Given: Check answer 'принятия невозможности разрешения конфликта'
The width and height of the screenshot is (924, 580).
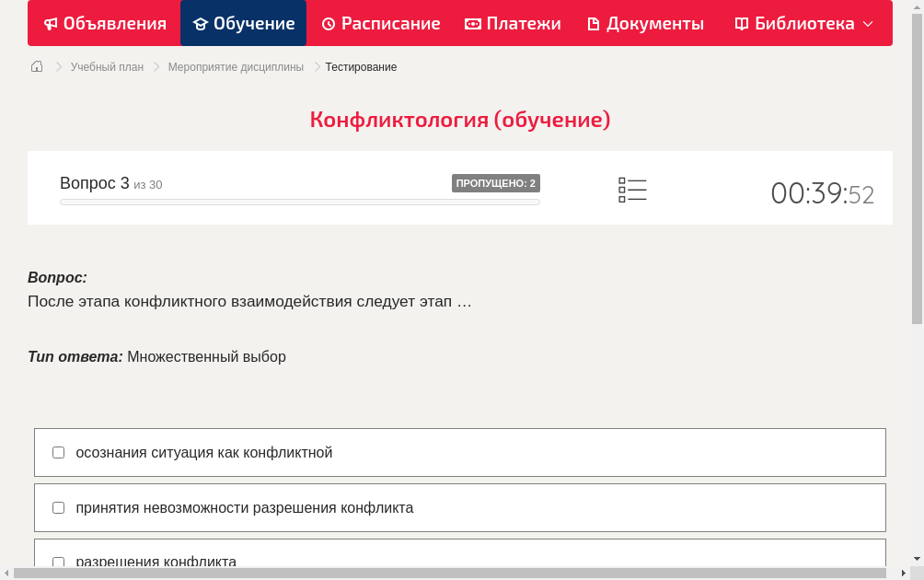Looking at the screenshot, I should (58, 507).
